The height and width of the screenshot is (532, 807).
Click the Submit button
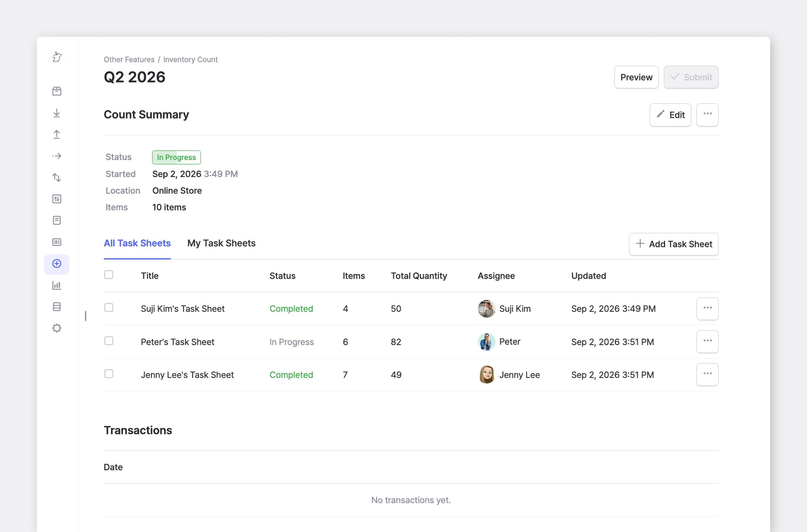pyautogui.click(x=691, y=77)
